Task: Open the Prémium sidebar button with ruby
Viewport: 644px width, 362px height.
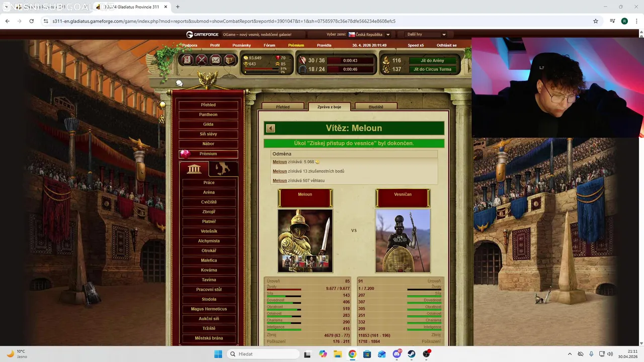Action: click(x=208, y=154)
